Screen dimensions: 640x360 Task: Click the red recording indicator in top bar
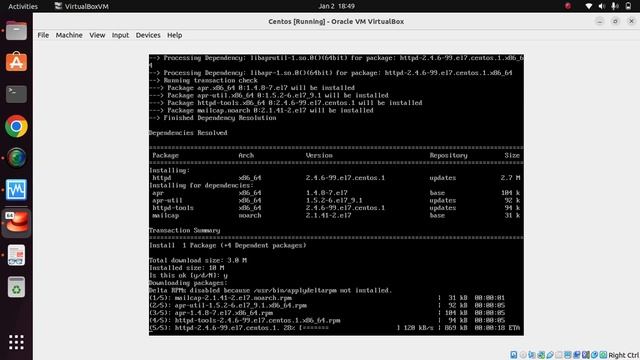568,6
